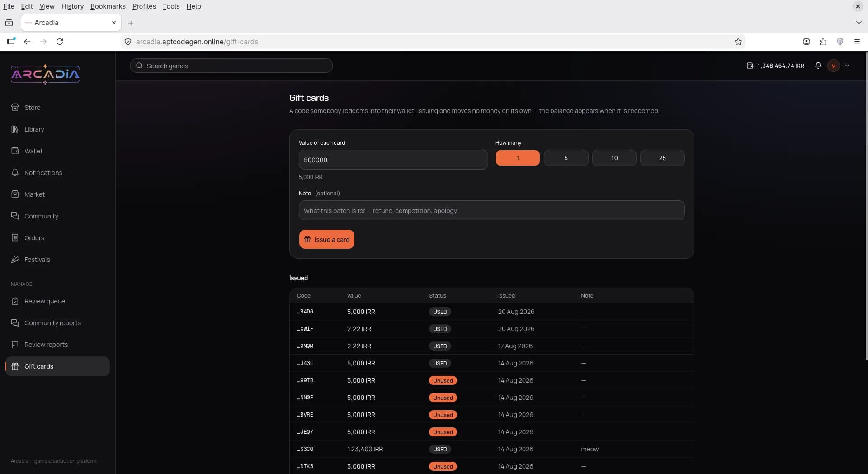Go back to the previous page
Viewport: 868px width, 474px height.
tap(27, 42)
